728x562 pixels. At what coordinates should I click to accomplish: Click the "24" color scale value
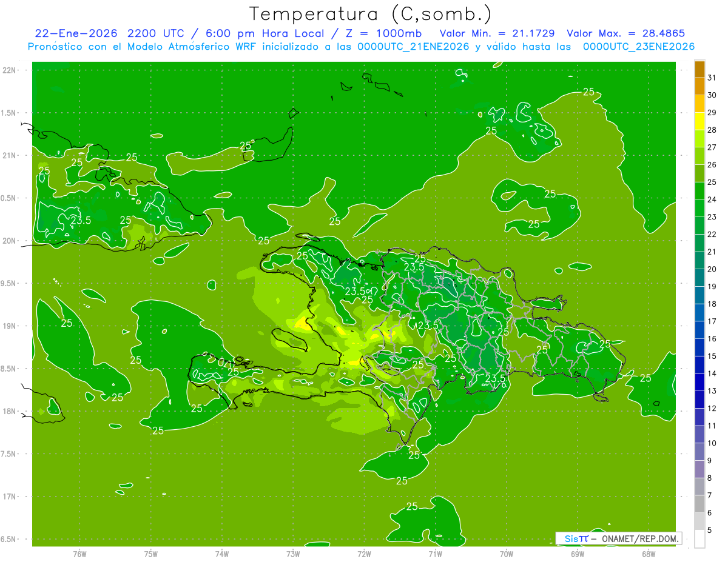pyautogui.click(x=712, y=199)
